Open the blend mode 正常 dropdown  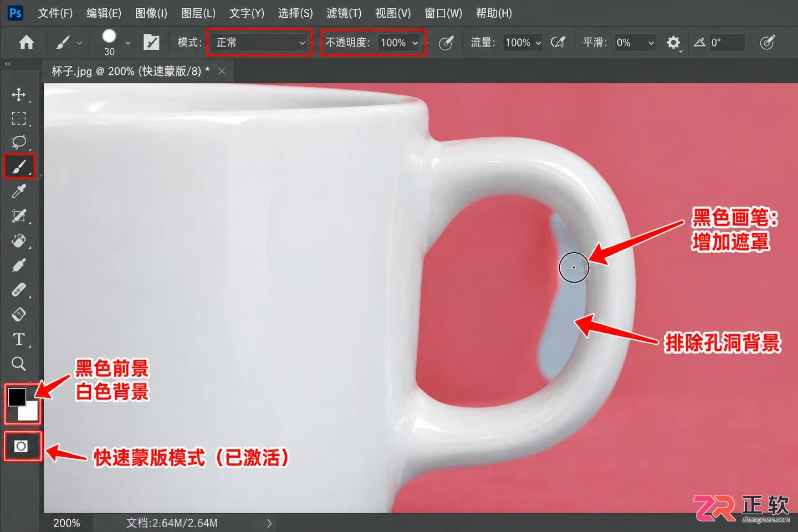point(259,42)
